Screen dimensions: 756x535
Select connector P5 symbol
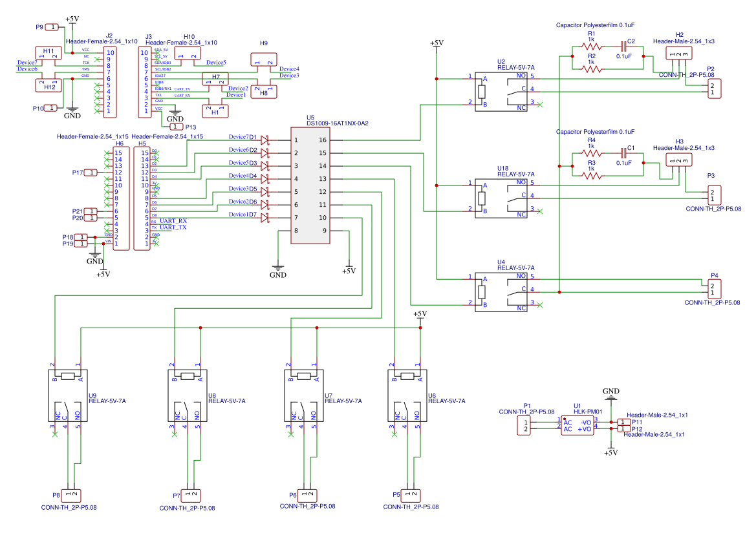click(411, 496)
